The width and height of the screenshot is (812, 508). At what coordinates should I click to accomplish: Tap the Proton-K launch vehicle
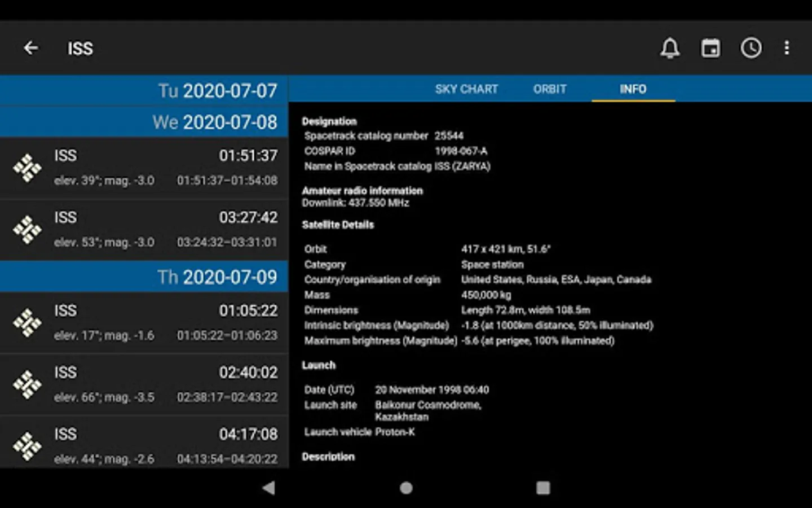coord(395,432)
